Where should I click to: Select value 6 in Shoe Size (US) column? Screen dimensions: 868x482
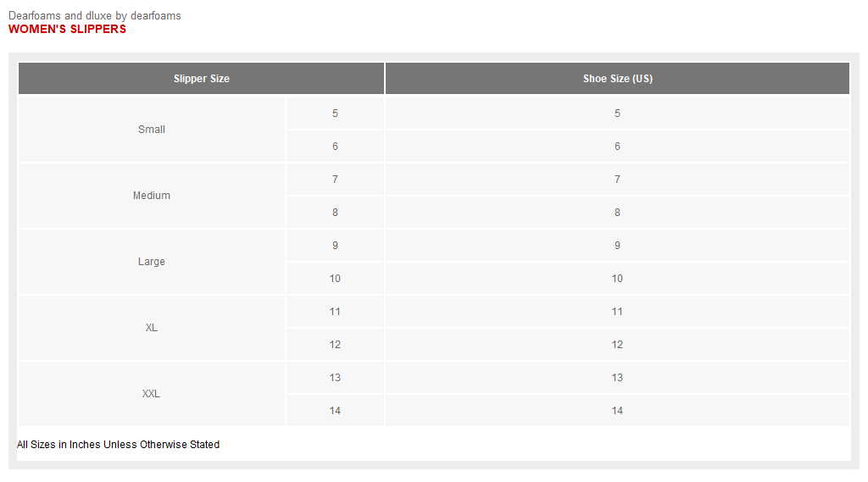click(617, 147)
